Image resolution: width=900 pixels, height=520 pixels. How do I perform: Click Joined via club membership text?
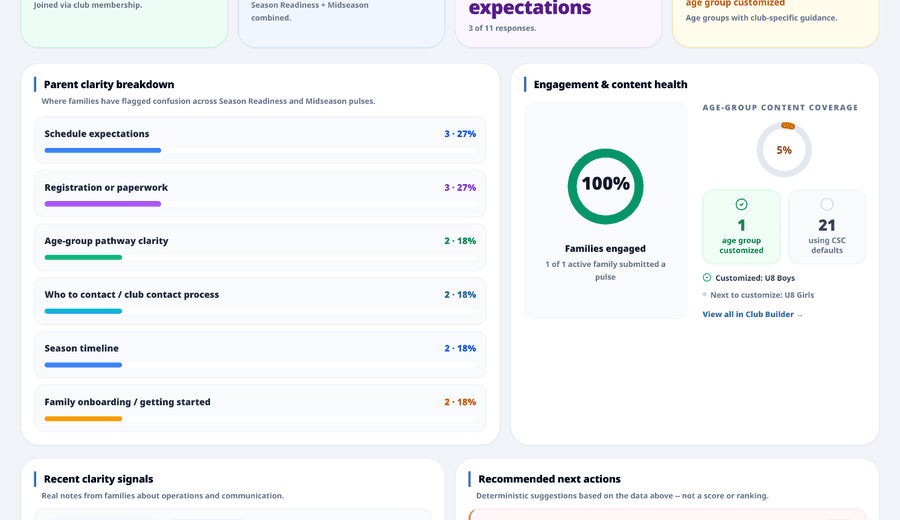88,5
